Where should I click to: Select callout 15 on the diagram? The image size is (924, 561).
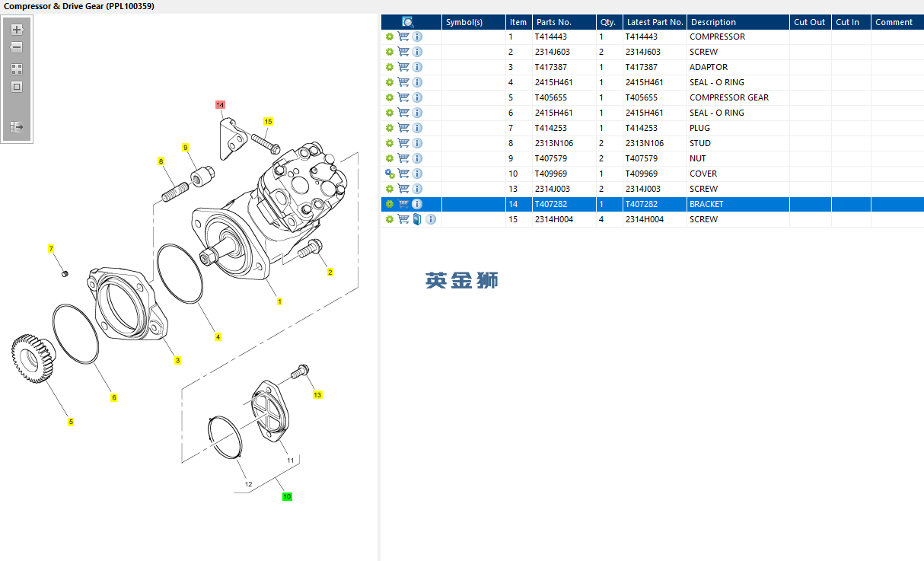coord(268,121)
